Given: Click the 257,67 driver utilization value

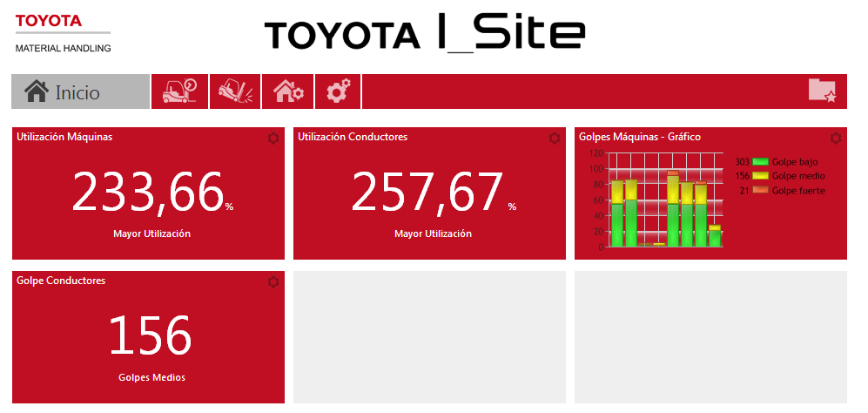Looking at the screenshot, I should 428,193.
